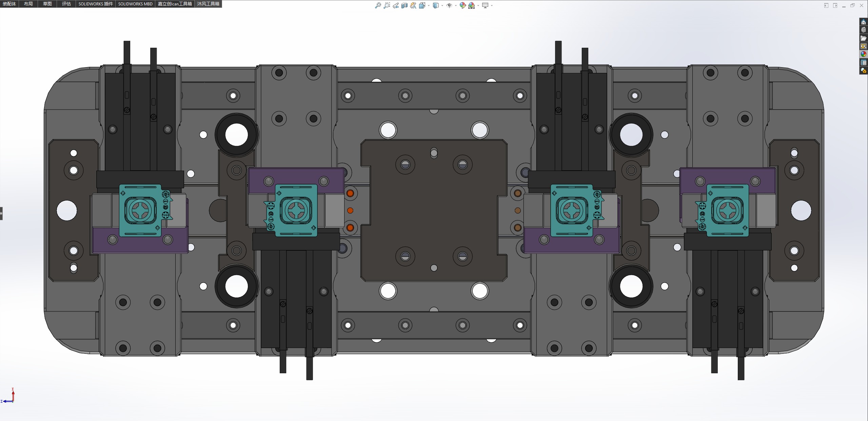
Task: Toggle the Section View tool
Action: click(x=404, y=5)
